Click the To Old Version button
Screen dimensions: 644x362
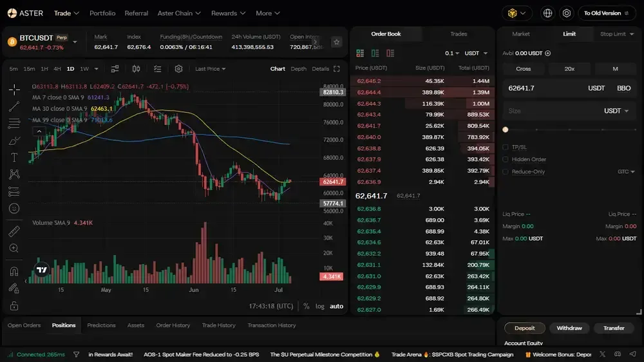click(607, 13)
